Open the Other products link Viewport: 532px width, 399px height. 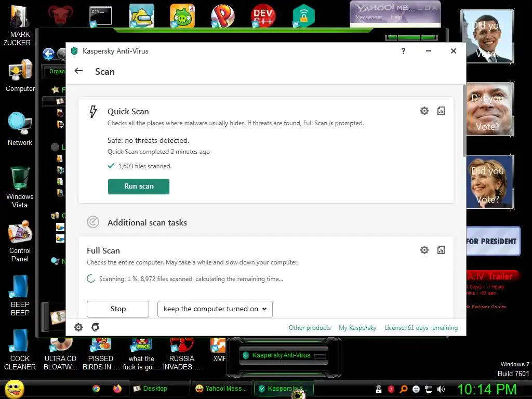click(x=310, y=328)
